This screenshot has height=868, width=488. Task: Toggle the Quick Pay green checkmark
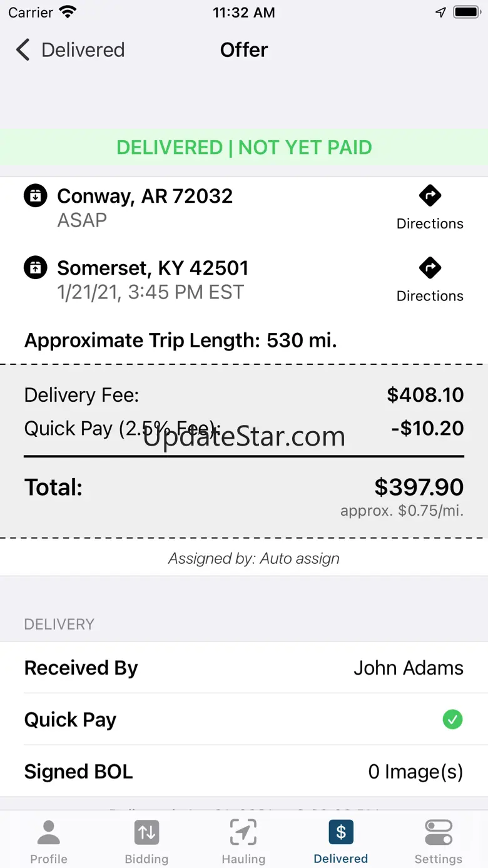tap(452, 720)
